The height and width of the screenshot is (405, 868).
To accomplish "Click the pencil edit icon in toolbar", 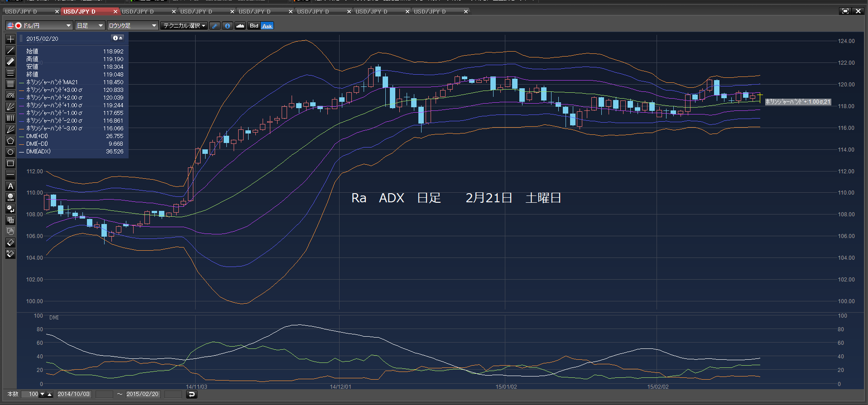I will pos(215,26).
